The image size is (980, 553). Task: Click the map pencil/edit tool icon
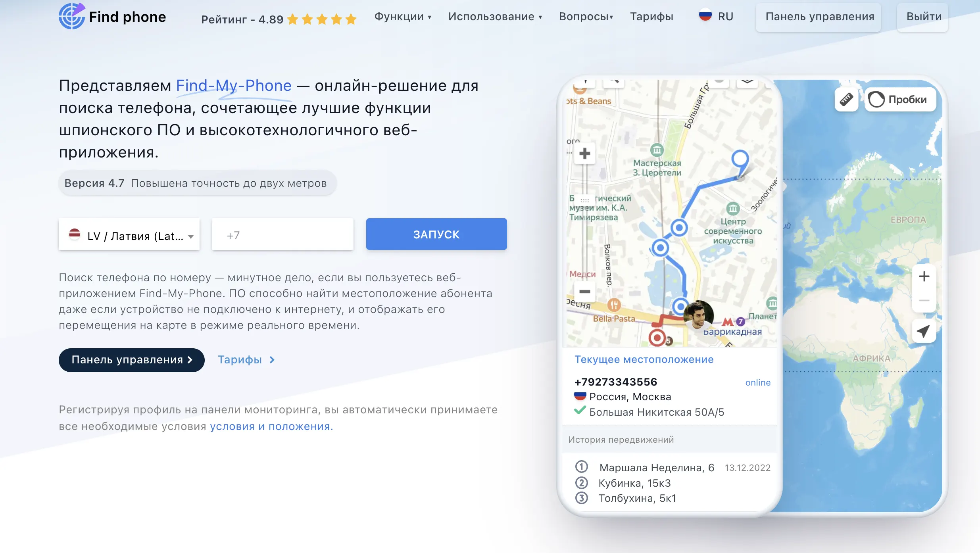click(x=847, y=100)
